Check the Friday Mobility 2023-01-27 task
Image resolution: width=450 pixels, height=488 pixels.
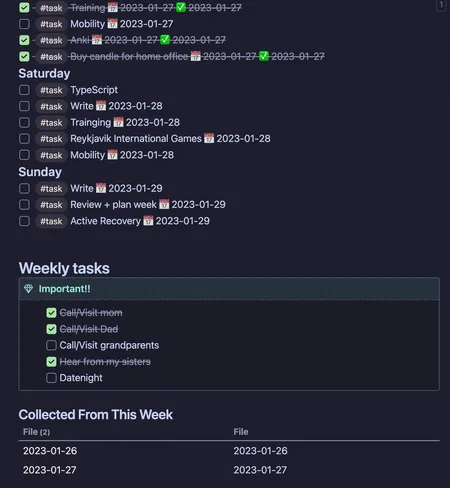(24, 24)
